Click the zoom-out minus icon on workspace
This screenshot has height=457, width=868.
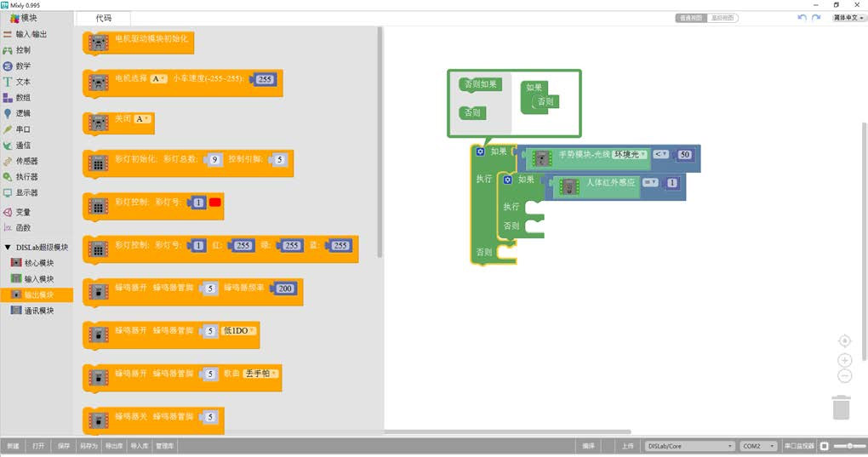(844, 376)
